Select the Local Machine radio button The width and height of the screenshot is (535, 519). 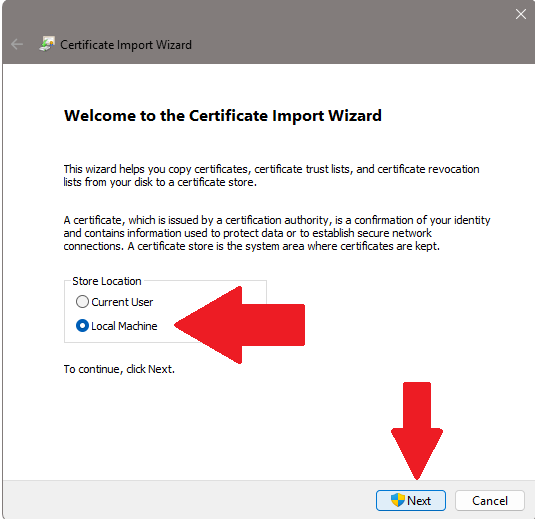tap(82, 326)
